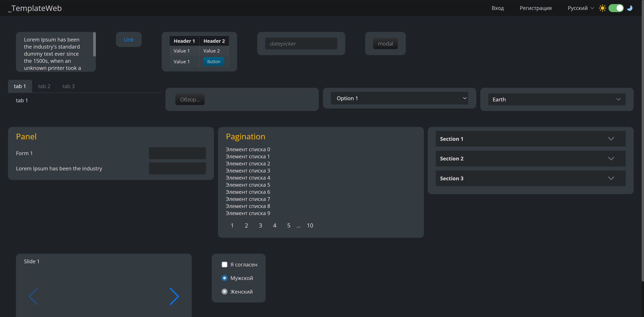Click the blue Link hyperlink

129,39
